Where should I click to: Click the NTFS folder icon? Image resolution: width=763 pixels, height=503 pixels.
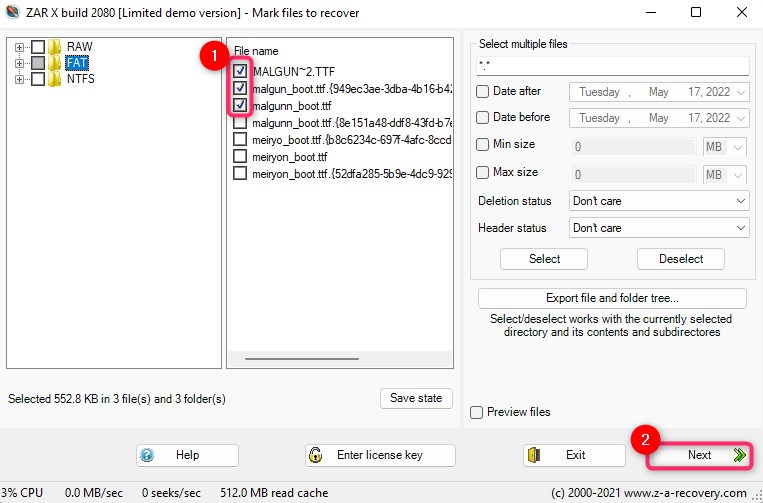click(x=54, y=79)
